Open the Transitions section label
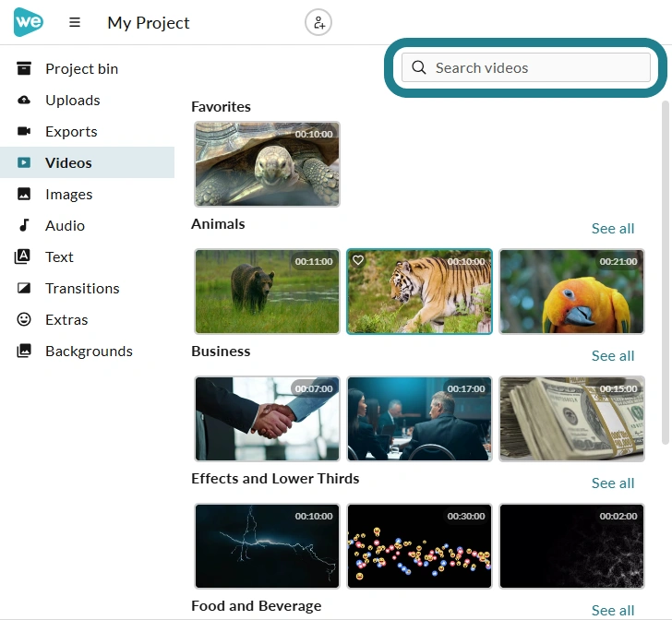This screenshot has width=672, height=620. click(x=83, y=289)
